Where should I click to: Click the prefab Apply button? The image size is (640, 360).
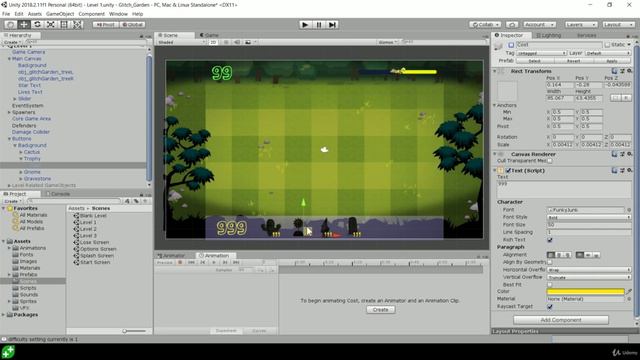point(612,61)
